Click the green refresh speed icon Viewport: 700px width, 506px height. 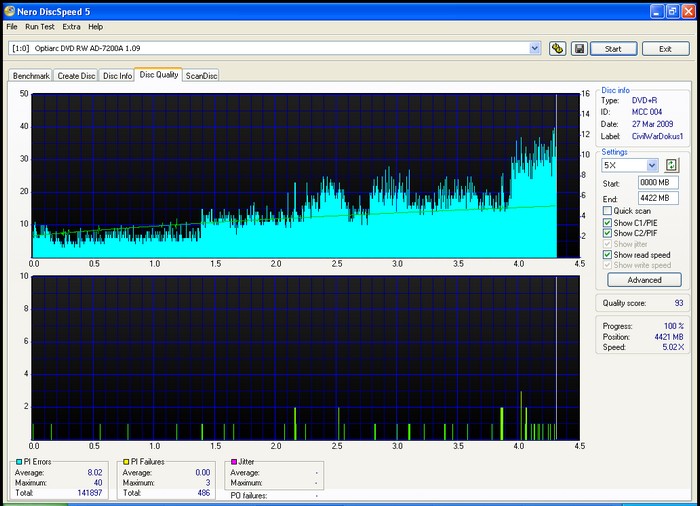point(672,165)
